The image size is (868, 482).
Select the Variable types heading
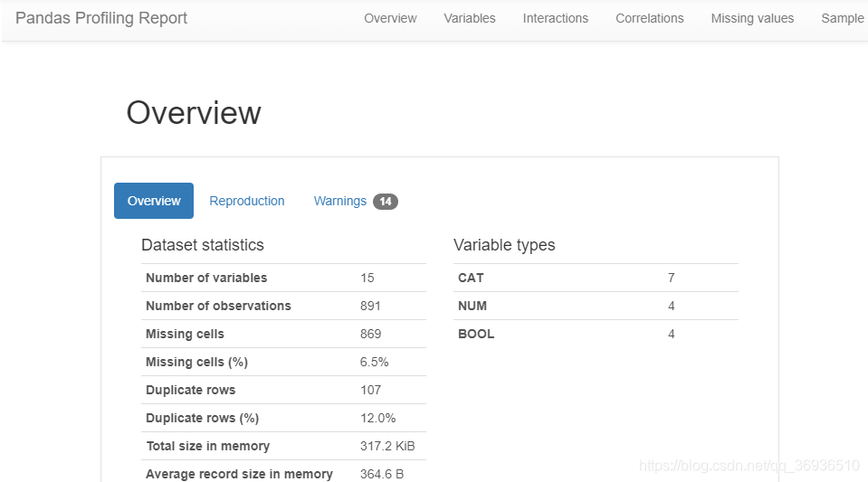504,244
